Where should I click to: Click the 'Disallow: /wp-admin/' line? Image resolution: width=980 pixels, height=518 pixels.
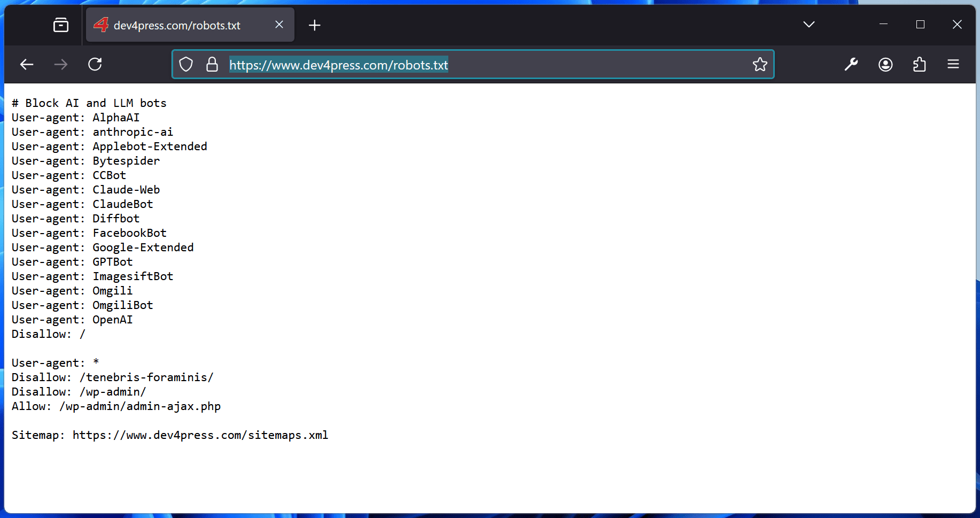click(x=79, y=392)
